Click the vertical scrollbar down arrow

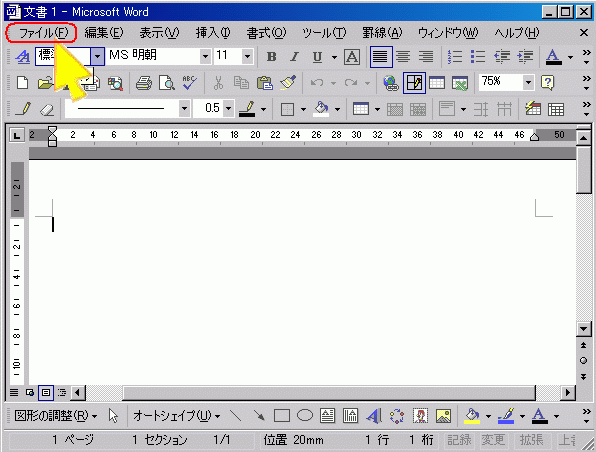coord(583,328)
